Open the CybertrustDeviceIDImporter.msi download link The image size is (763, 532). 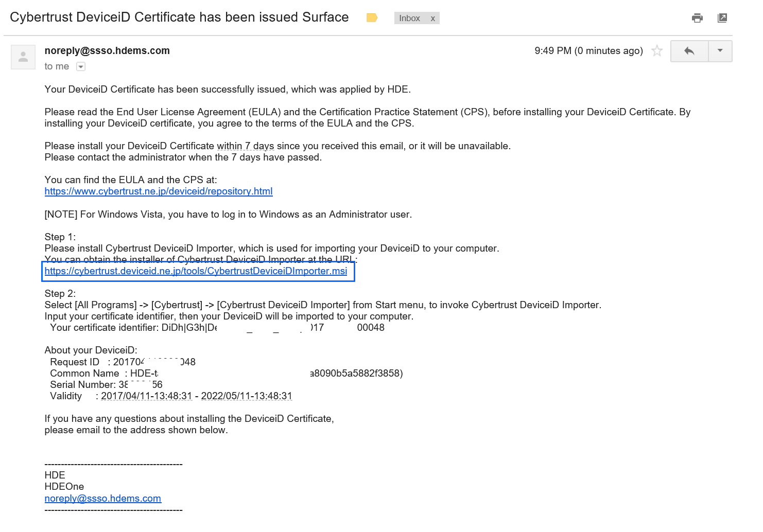196,271
